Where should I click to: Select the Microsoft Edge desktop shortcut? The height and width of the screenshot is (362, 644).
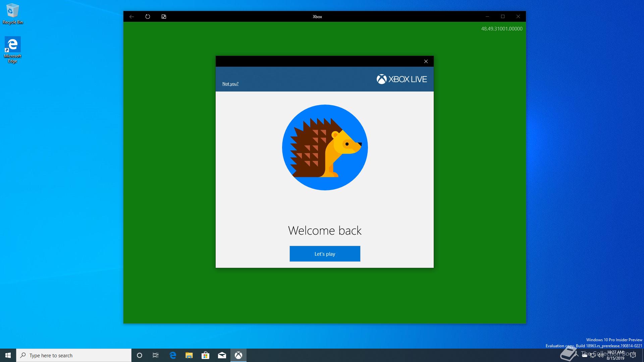[13, 50]
